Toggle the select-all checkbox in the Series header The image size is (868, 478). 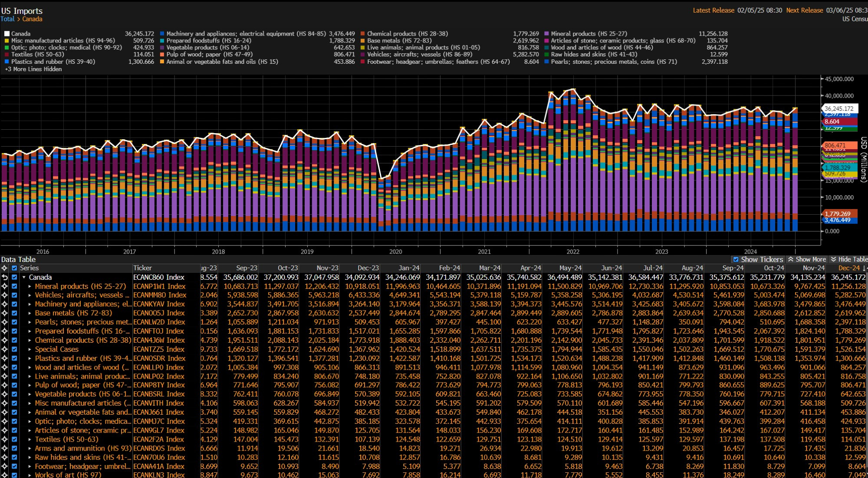click(14, 268)
